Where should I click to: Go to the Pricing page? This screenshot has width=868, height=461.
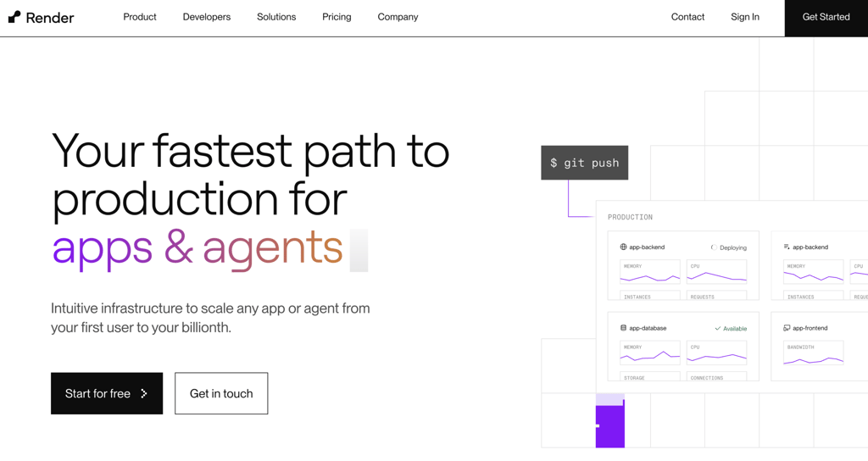[337, 17]
